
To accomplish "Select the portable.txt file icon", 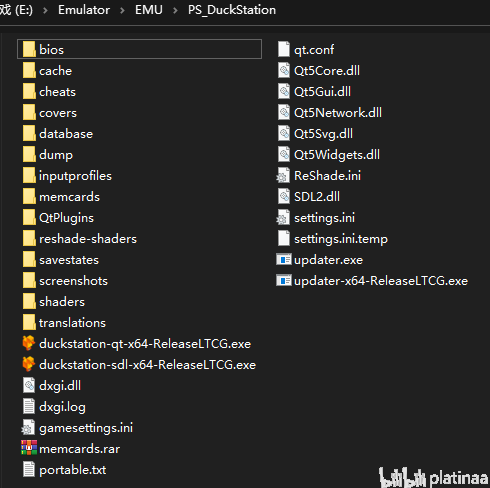I will pos(29,469).
